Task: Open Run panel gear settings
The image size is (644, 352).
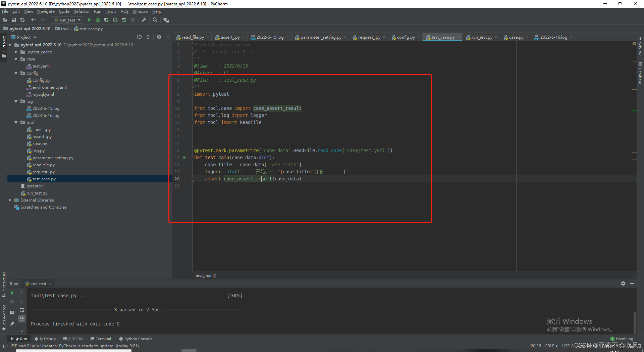Action: coord(623,283)
